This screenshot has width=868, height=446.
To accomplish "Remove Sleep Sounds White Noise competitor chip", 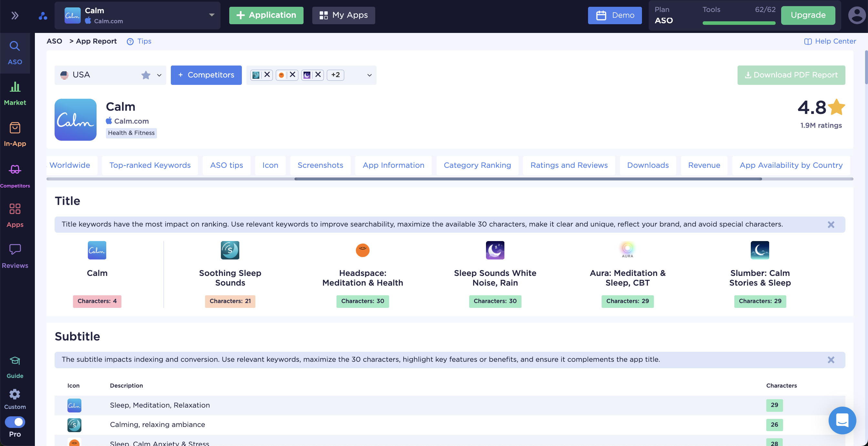I will (x=318, y=75).
